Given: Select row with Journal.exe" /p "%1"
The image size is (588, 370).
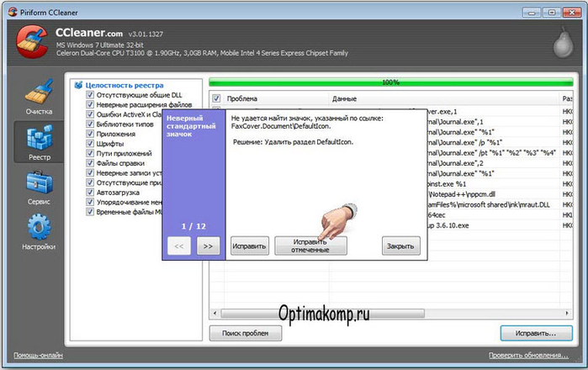Looking at the screenshot, I should coord(501,142).
